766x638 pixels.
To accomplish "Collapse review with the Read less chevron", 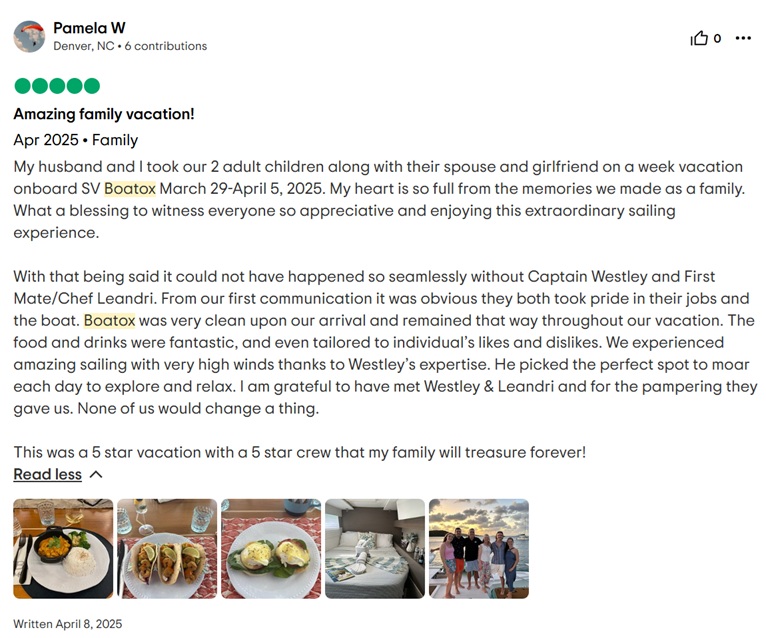I will 96,474.
